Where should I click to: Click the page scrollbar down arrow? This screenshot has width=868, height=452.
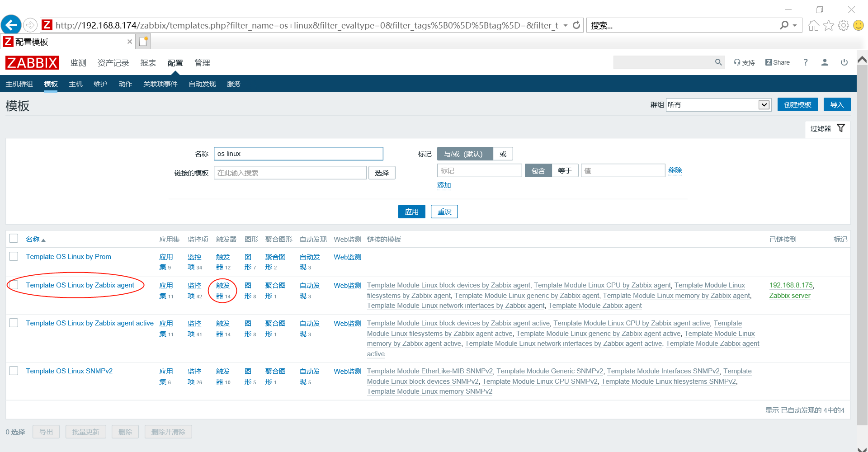point(862,449)
